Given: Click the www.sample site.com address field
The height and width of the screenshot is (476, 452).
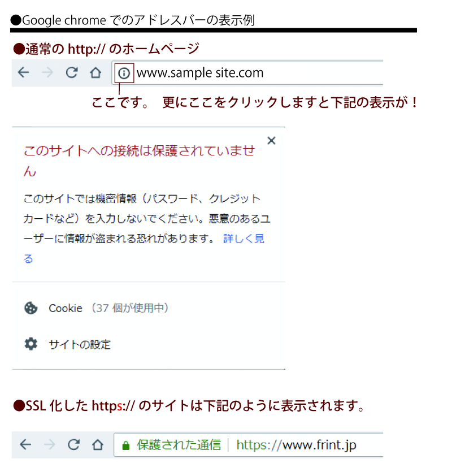Looking at the screenshot, I should click(247, 72).
